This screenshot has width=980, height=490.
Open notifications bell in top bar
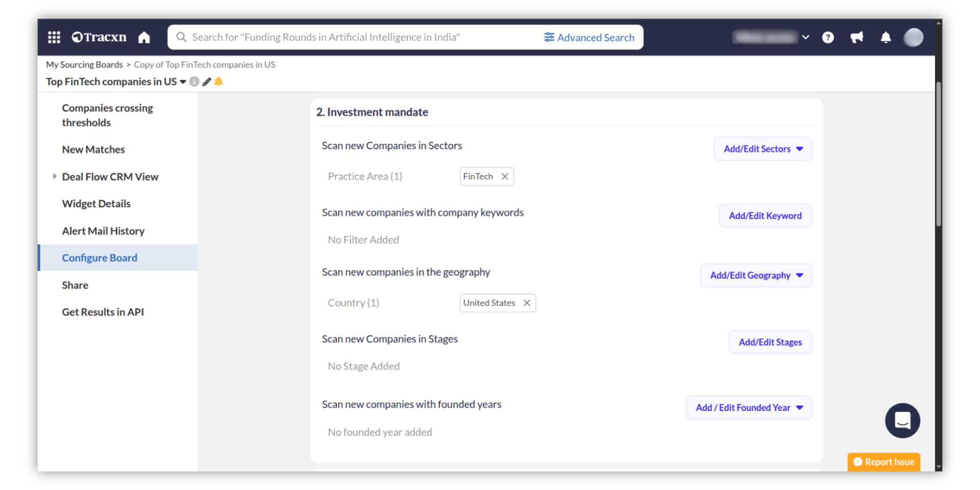[886, 37]
